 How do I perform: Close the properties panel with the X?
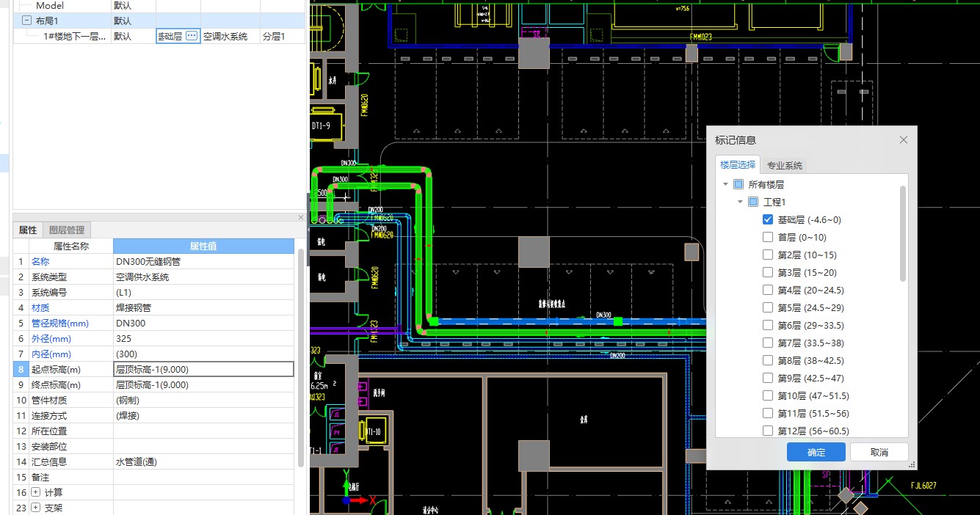pos(300,218)
